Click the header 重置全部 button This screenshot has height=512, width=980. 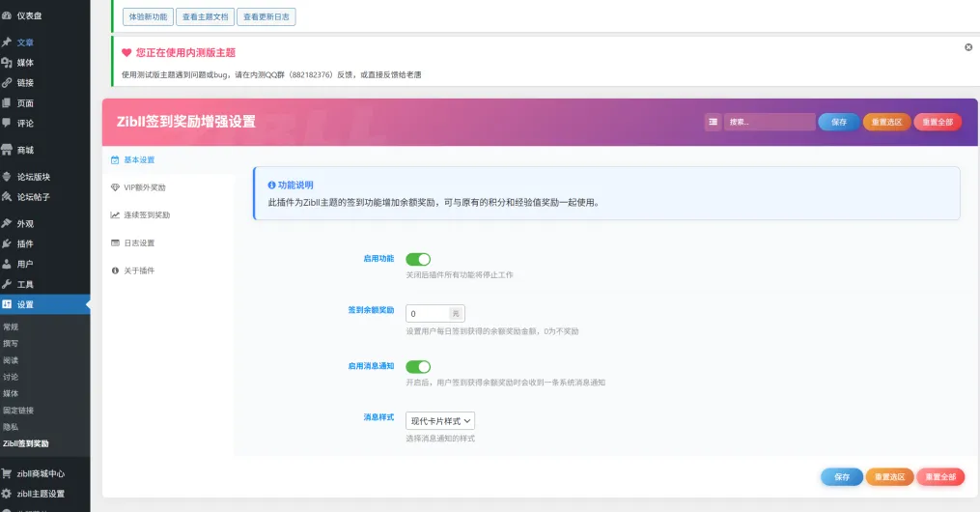coord(938,122)
